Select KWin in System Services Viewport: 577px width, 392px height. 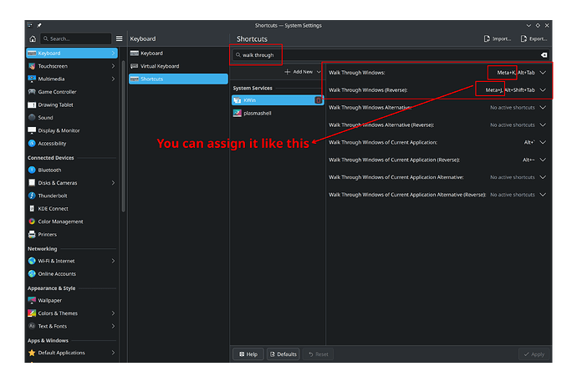(x=278, y=100)
